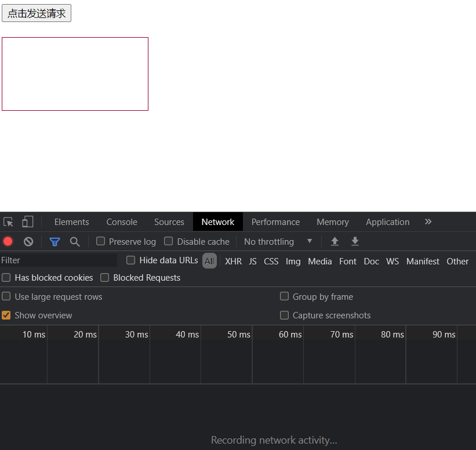Click the 50 ms overview timeline marker
Screen dimensions: 476x450
click(239, 335)
